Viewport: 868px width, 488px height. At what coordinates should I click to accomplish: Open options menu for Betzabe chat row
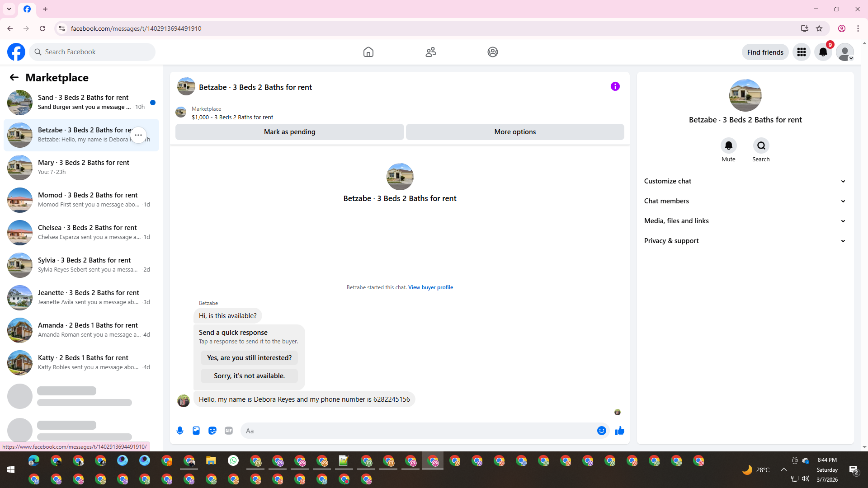138,135
